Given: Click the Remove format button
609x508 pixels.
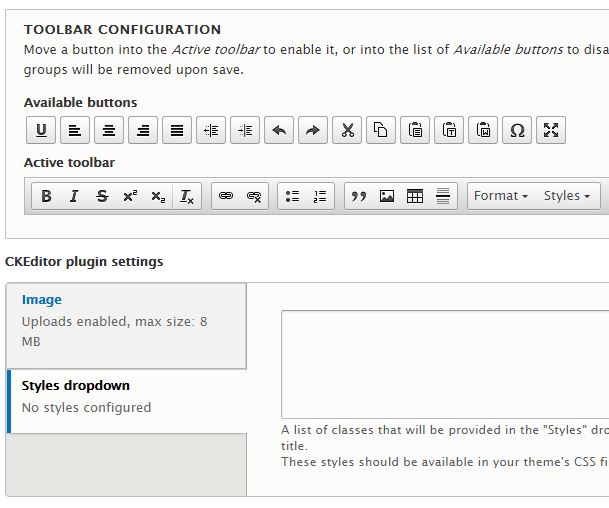Looking at the screenshot, I should (x=187, y=196).
